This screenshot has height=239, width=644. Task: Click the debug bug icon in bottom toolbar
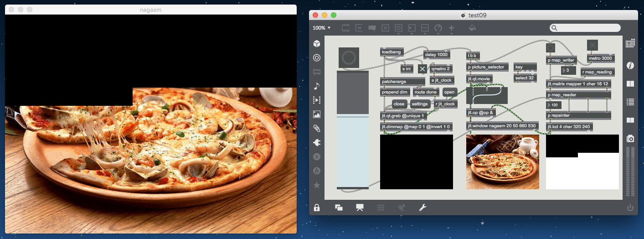click(x=402, y=208)
